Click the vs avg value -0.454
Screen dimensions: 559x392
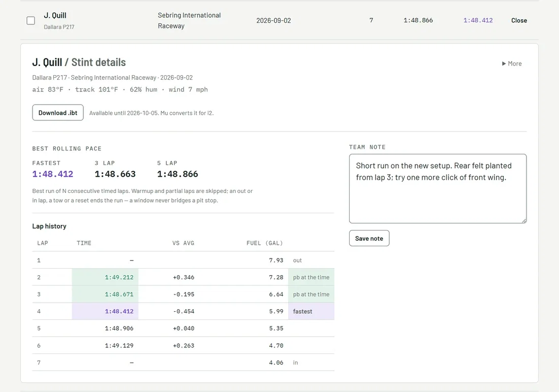[183, 311]
